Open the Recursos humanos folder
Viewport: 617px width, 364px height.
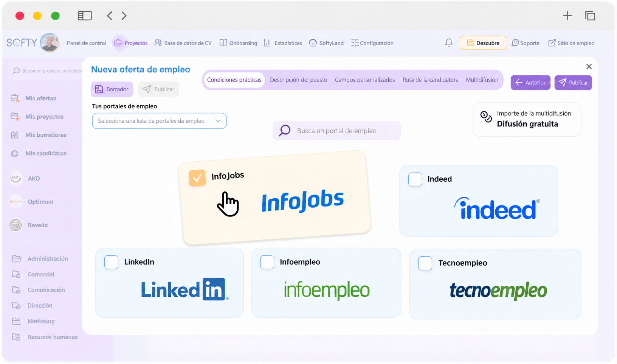[x=45, y=337]
